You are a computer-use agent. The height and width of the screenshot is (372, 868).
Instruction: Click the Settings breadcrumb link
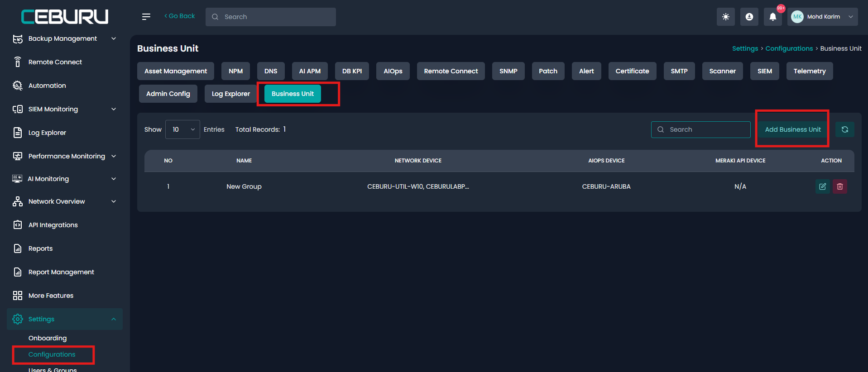[745, 48]
